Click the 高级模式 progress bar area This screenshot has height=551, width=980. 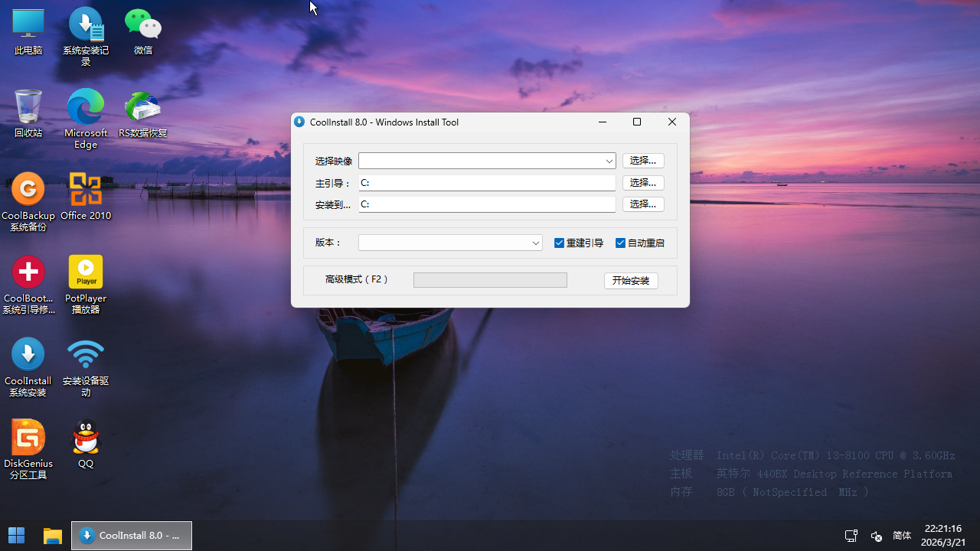[x=490, y=279]
